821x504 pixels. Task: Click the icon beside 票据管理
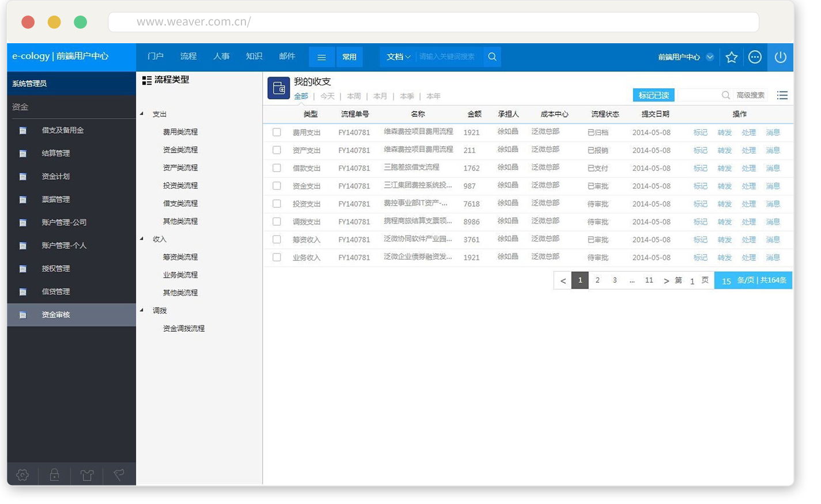[x=23, y=199]
